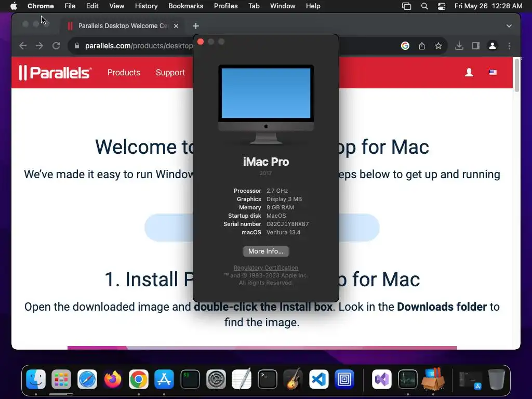This screenshot has height=399, width=532.
Task: Open the recent-app stack beside the Trash
Action: point(471,380)
